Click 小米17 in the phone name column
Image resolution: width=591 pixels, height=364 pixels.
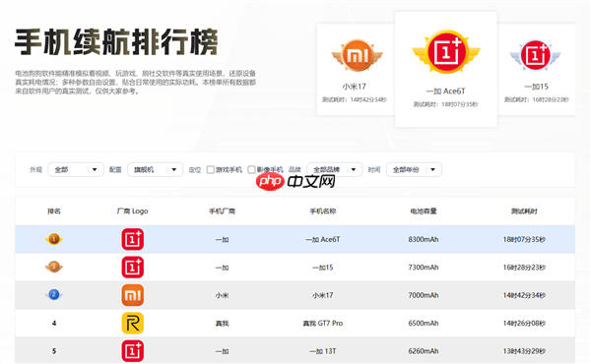(323, 295)
